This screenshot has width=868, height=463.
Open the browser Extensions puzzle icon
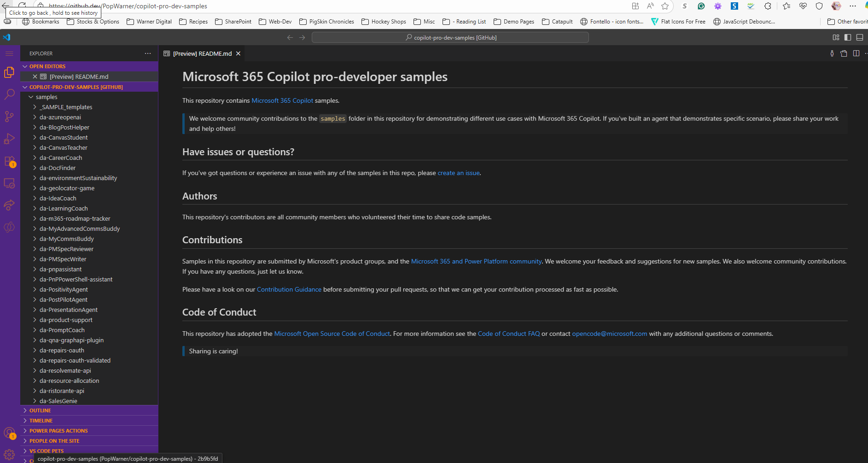768,6
